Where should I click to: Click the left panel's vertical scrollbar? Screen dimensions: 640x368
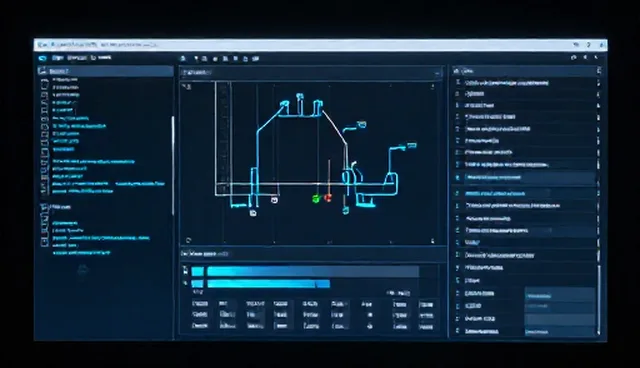[x=173, y=165]
